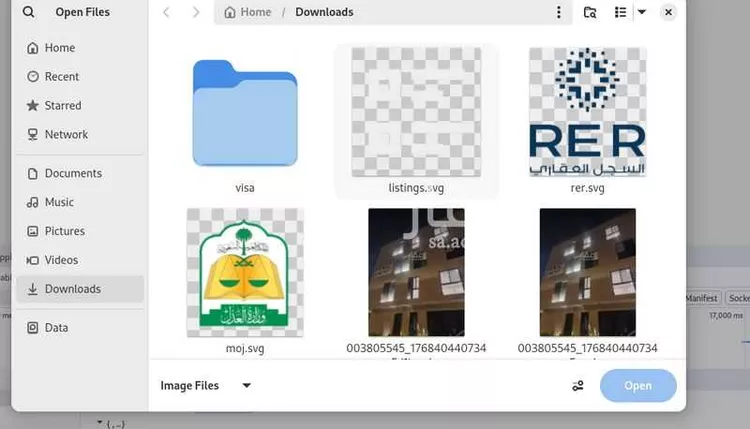This screenshot has height=429, width=750.
Task: Close the Open Files dialog
Action: pyautogui.click(x=668, y=12)
